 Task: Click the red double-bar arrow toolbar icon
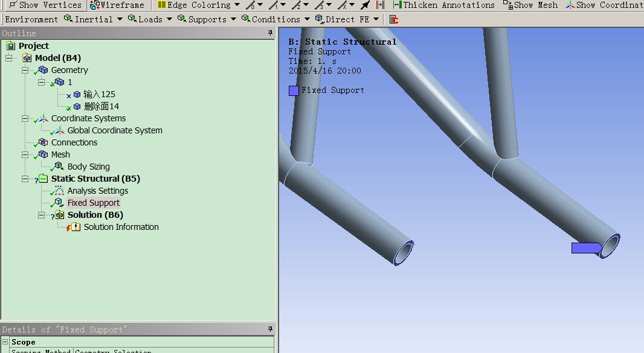pos(381,5)
